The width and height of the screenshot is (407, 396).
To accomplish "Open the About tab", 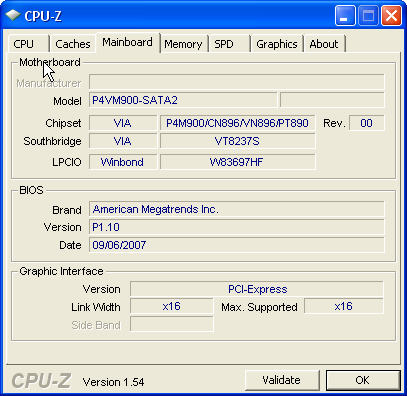I will click(x=324, y=44).
